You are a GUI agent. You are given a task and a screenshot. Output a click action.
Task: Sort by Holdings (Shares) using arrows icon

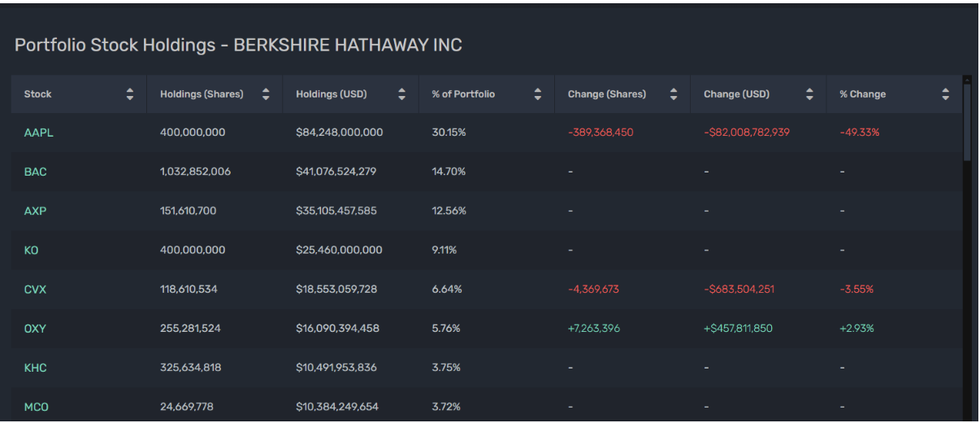[x=266, y=94]
